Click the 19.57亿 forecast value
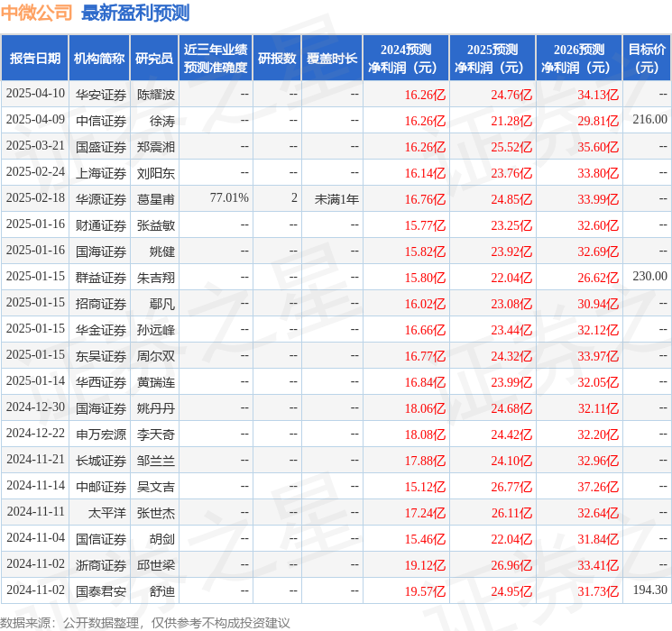Screen dimensions: 672x631 coord(425,591)
